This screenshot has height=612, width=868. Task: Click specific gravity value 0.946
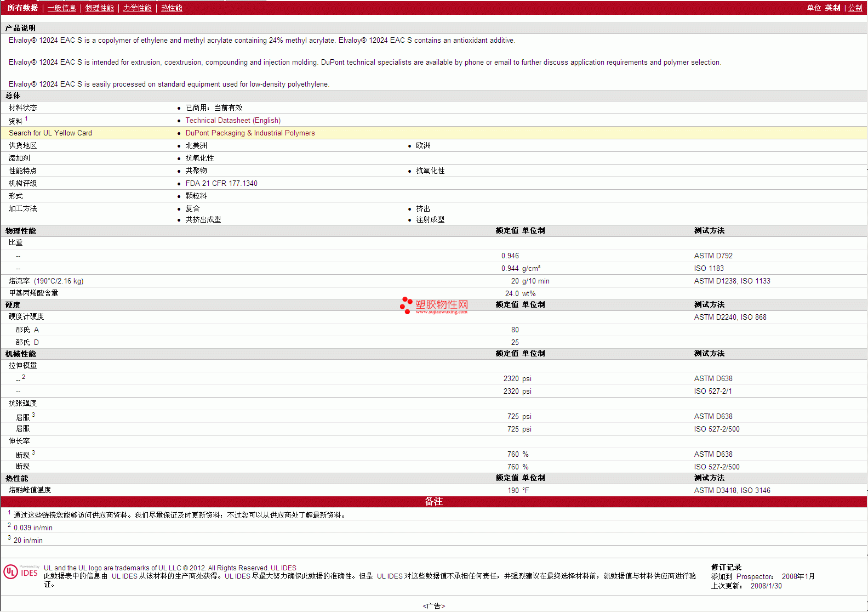510,256
